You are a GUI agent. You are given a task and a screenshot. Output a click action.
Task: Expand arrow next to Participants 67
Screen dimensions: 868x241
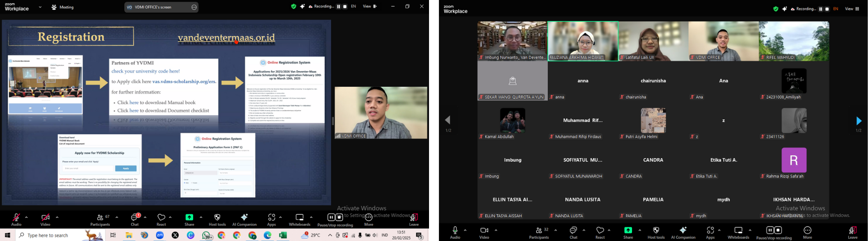(117, 217)
